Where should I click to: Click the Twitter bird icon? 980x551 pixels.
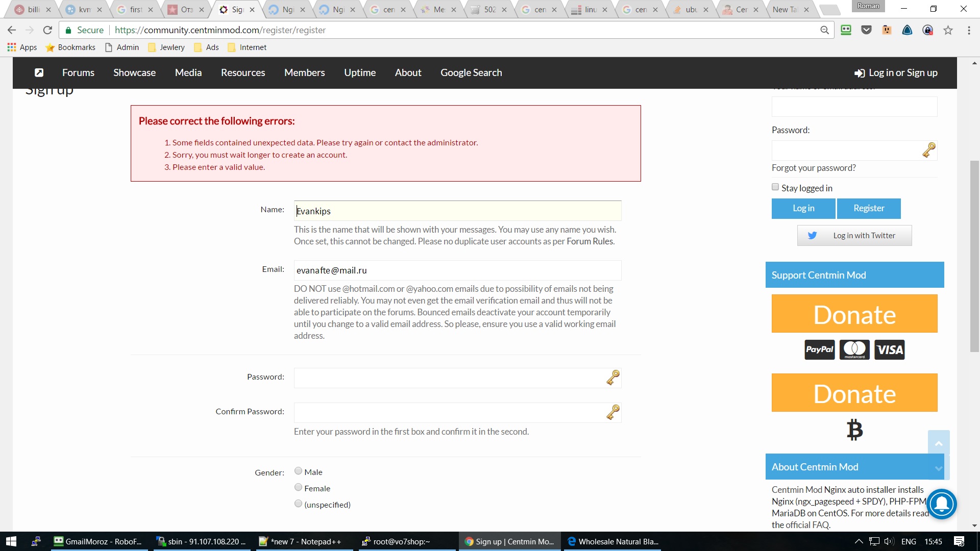(812, 236)
